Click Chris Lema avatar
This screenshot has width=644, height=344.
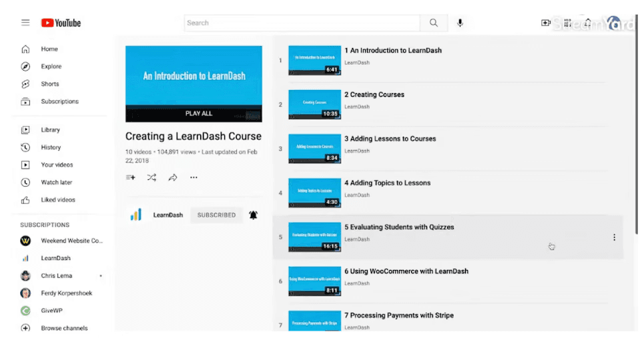tap(25, 276)
